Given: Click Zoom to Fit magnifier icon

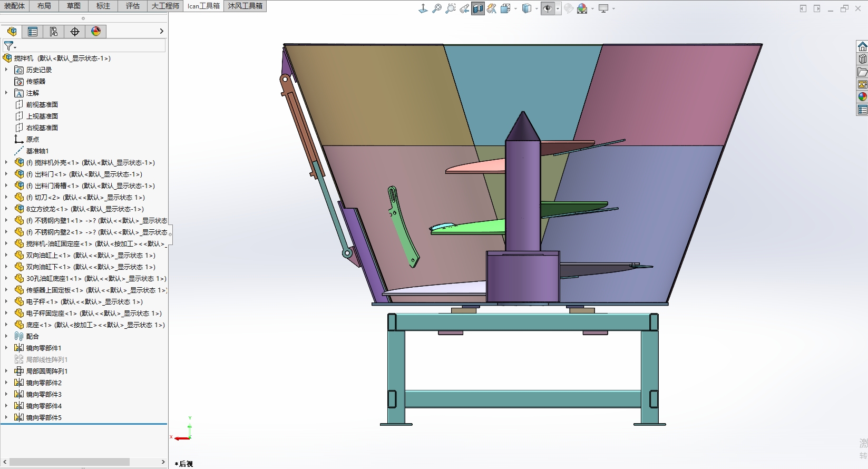Looking at the screenshot, I should tap(437, 8).
